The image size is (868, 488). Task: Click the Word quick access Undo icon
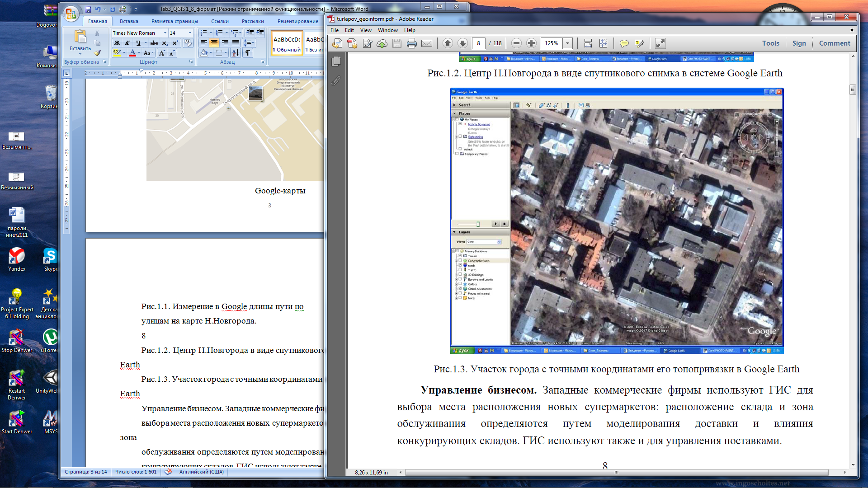tap(98, 9)
